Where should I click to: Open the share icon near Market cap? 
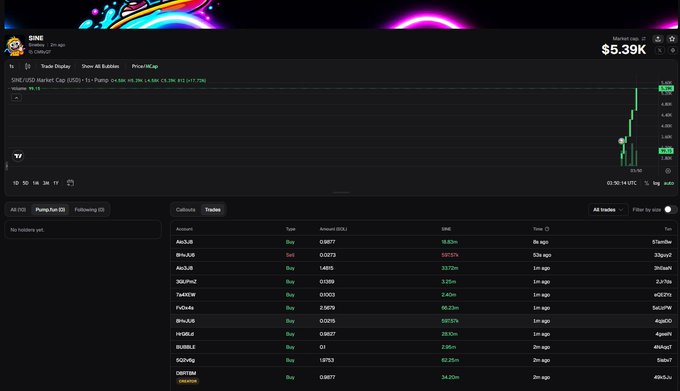(x=658, y=39)
